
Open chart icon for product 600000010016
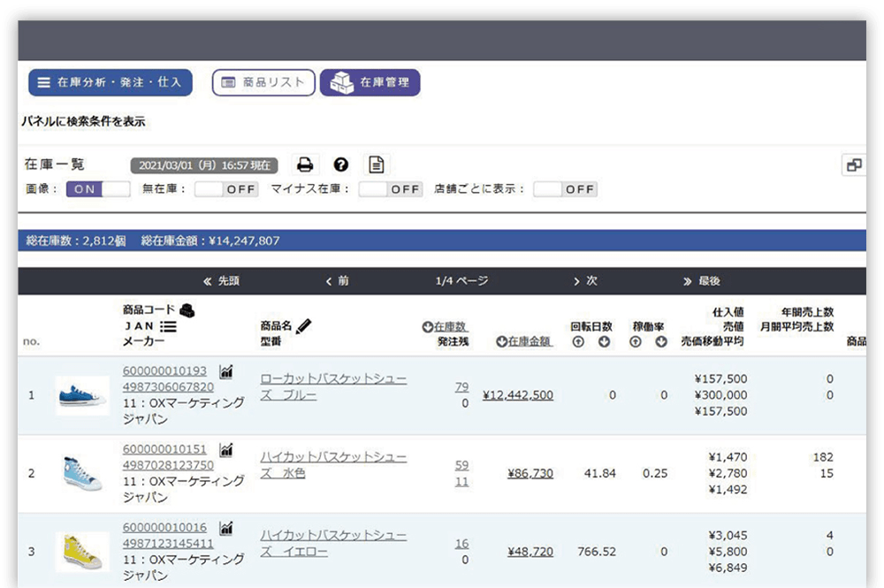tap(226, 528)
